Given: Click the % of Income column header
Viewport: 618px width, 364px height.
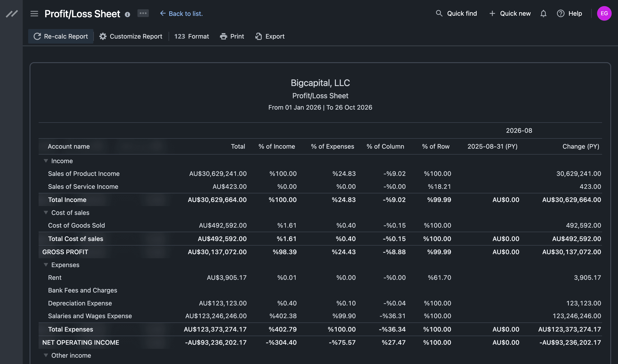Looking at the screenshot, I should coord(277,146).
